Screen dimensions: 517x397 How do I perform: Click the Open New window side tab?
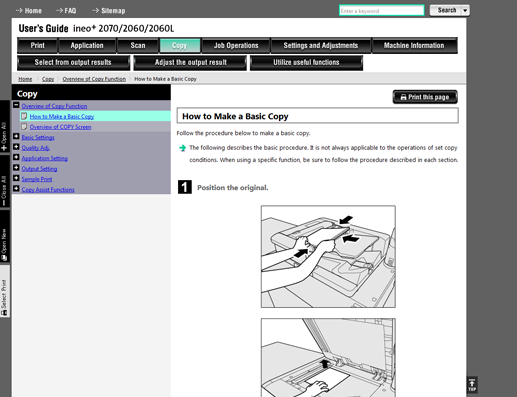click(4, 237)
